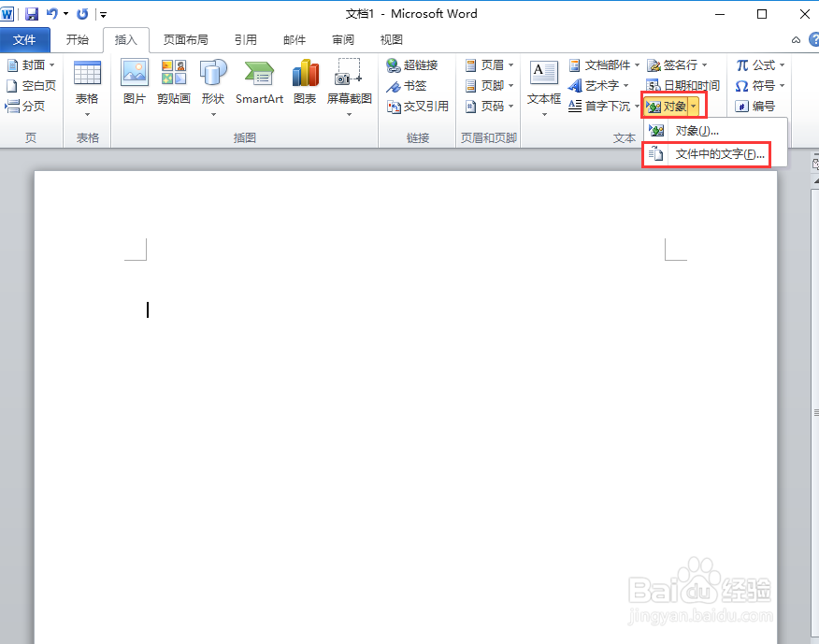This screenshot has height=644, width=819.
Task: Toggle the 对象 dropdown arrow in ribbon
Action: [693, 107]
